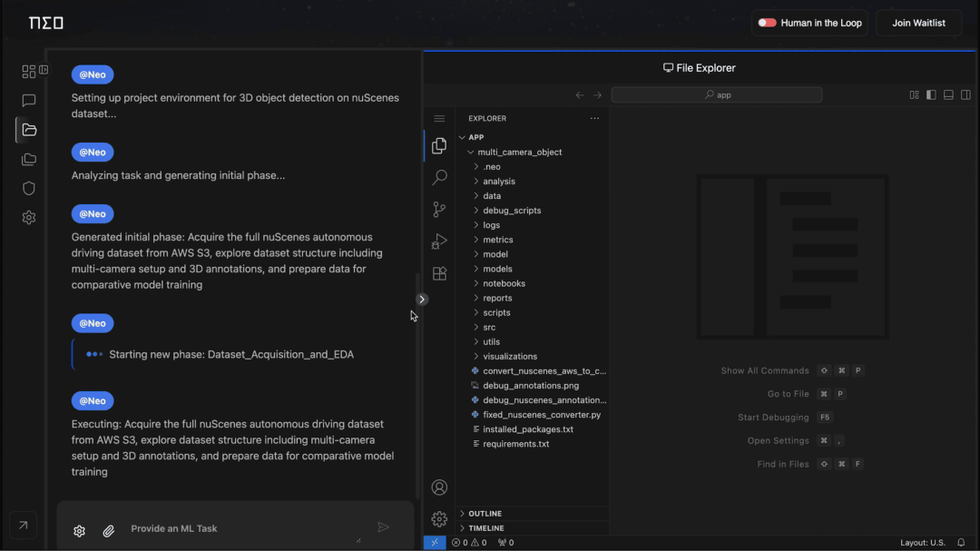Screen dimensions: 980x551
Task: Toggle the bottom panel layout icon
Action: tap(949, 95)
